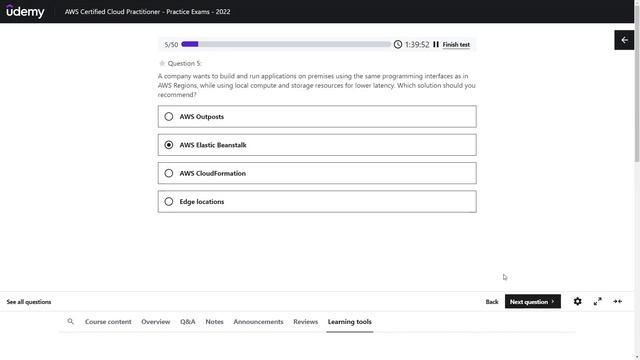Viewport: 640px width, 360px height.
Task: Open the Q&A tab
Action: [x=188, y=322]
